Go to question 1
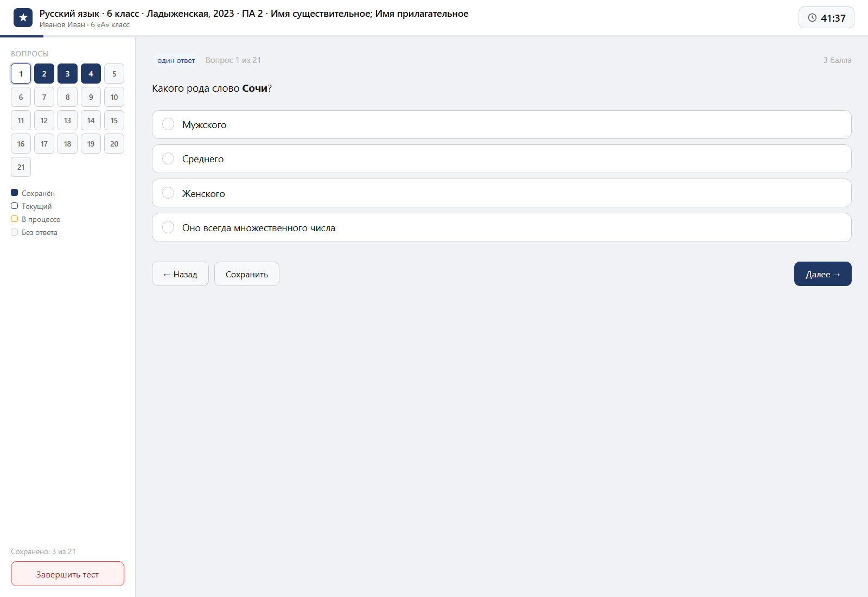The width and height of the screenshot is (868, 597). pyautogui.click(x=21, y=74)
